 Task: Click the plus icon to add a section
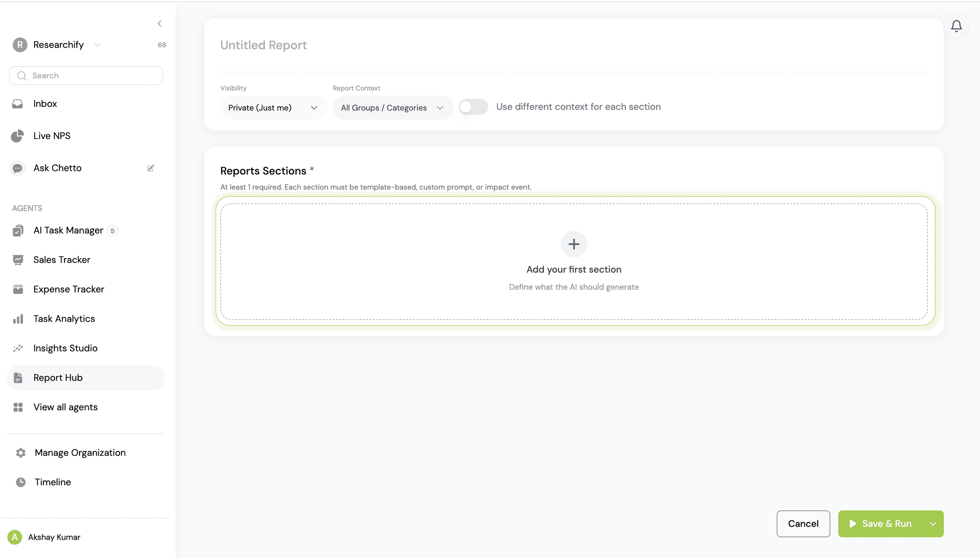pyautogui.click(x=574, y=244)
